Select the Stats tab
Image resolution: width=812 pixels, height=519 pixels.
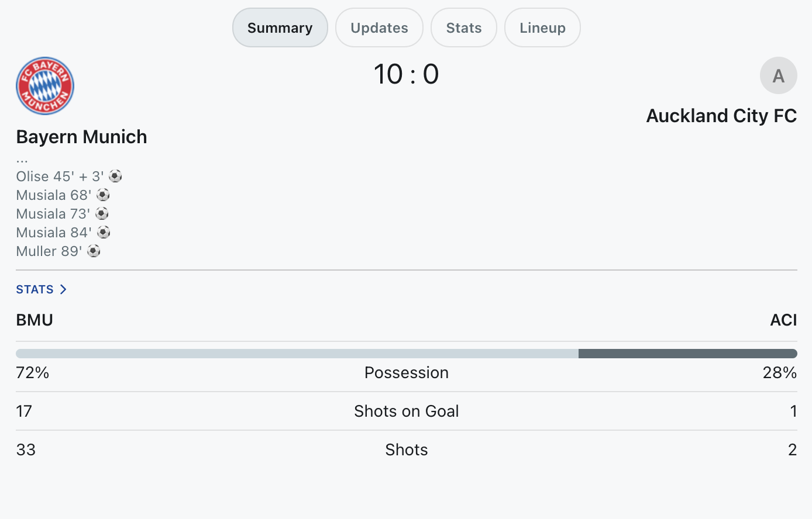coord(464,27)
